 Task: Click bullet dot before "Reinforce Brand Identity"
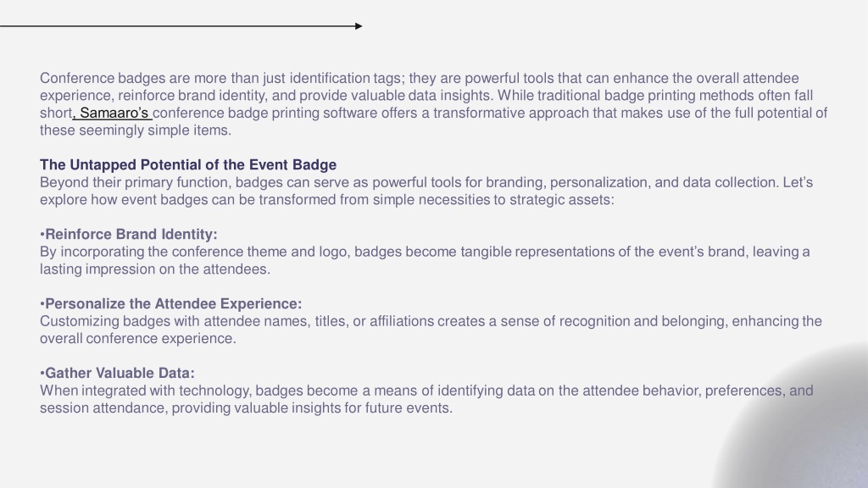(42, 235)
